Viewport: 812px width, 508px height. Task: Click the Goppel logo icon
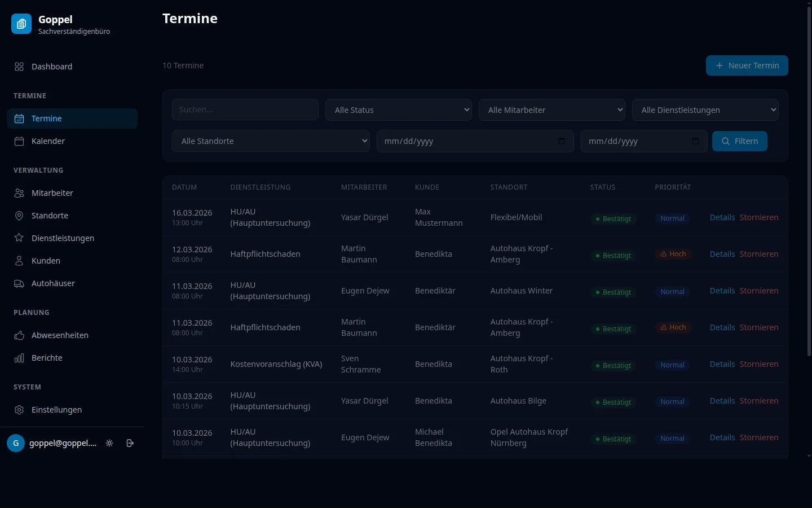(x=21, y=24)
